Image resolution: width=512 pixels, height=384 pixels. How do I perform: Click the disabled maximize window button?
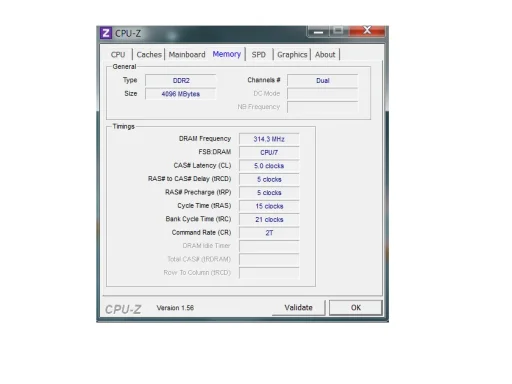pyautogui.click(x=339, y=31)
